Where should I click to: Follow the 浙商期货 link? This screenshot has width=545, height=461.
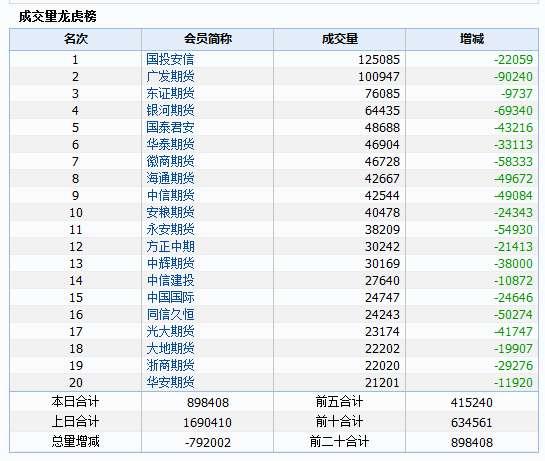coord(170,365)
